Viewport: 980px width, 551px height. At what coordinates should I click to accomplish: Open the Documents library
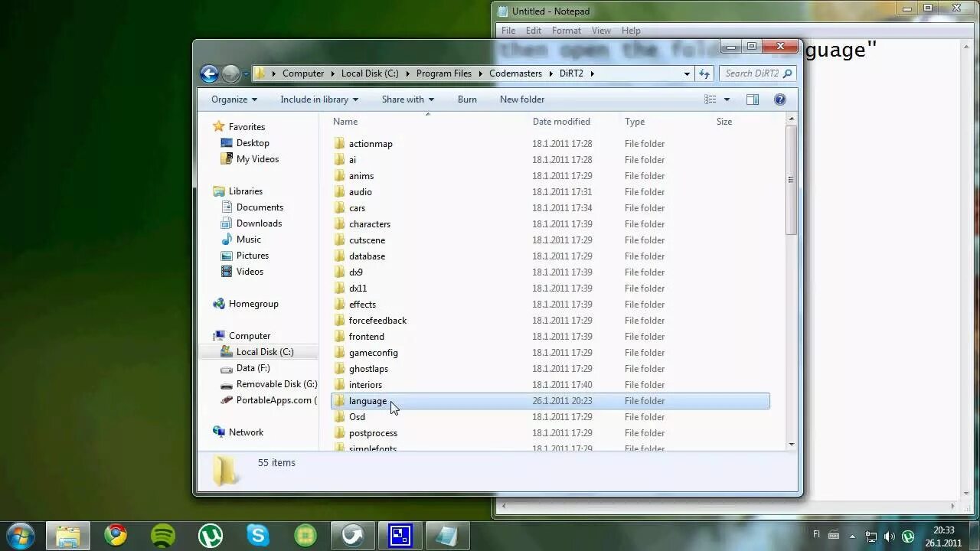[260, 207]
